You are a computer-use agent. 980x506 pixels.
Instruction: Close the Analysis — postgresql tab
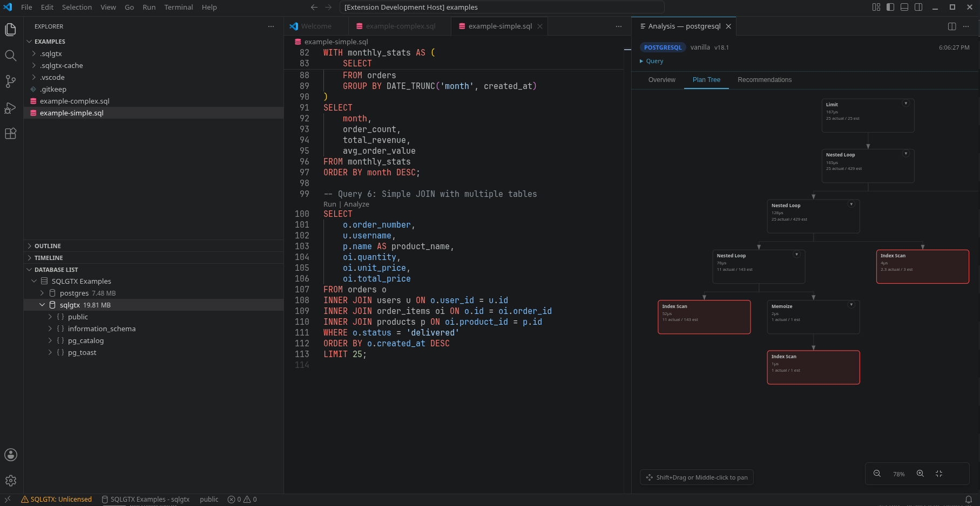coord(728,26)
